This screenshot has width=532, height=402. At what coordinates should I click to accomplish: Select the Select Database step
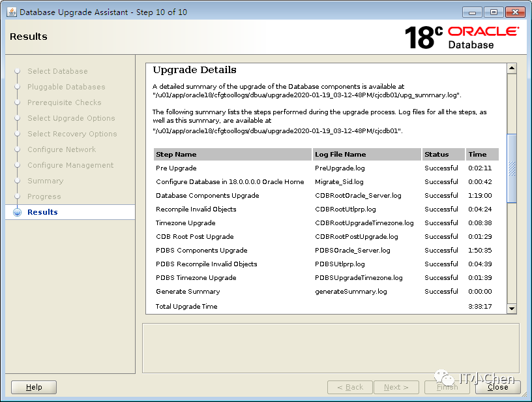tap(57, 71)
